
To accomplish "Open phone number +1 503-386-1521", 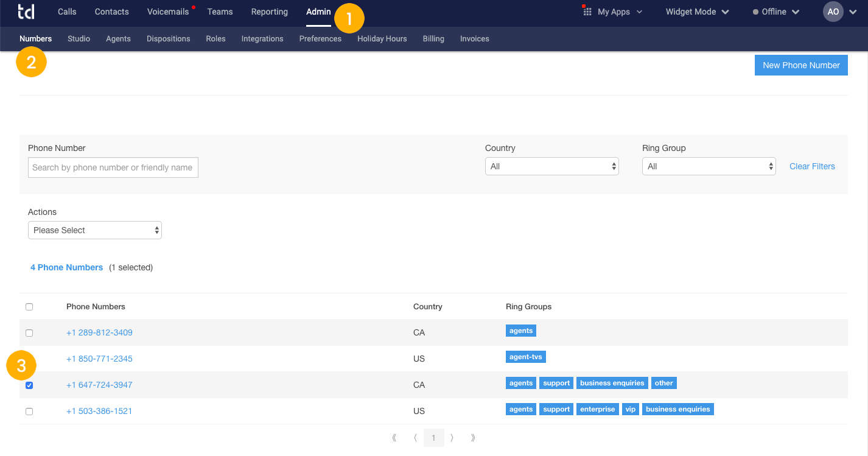I will point(99,411).
